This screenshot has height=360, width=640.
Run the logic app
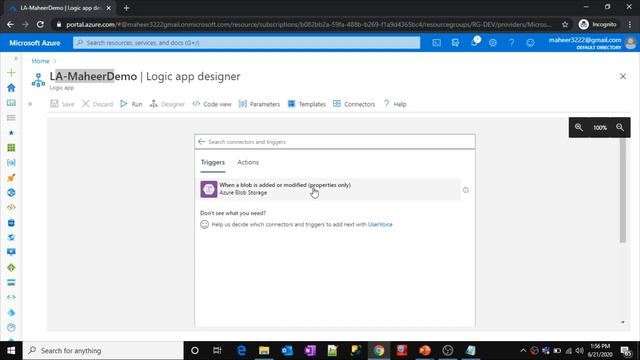[x=131, y=104]
